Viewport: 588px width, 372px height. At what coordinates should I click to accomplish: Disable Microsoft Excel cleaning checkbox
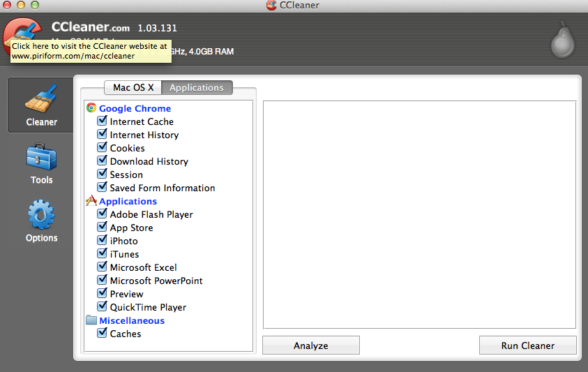click(x=102, y=267)
